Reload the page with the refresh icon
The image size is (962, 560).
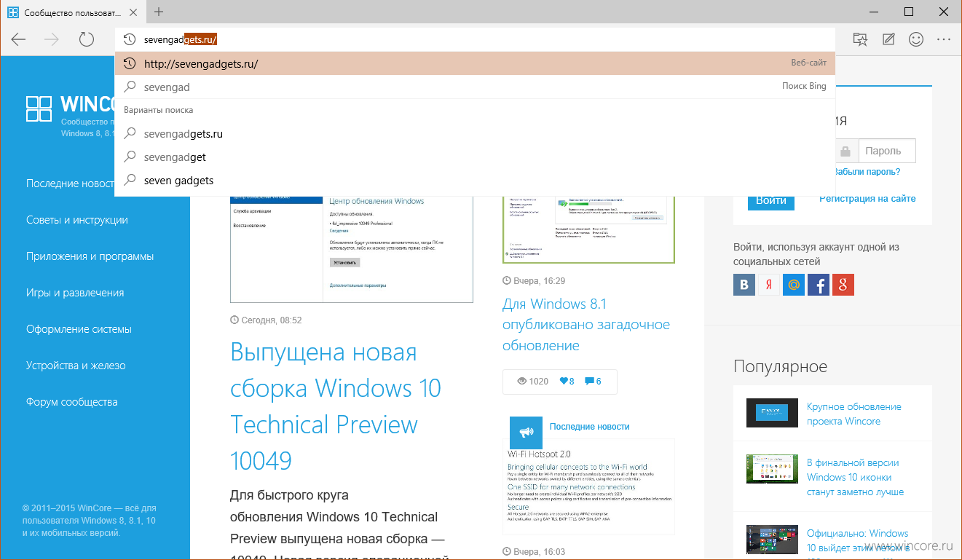[87, 39]
